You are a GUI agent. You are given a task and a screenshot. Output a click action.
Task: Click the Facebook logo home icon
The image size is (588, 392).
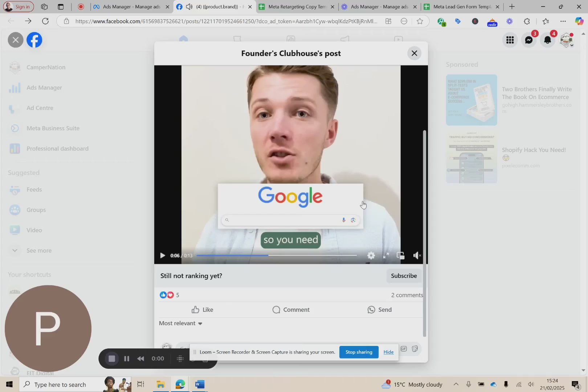[x=34, y=40]
